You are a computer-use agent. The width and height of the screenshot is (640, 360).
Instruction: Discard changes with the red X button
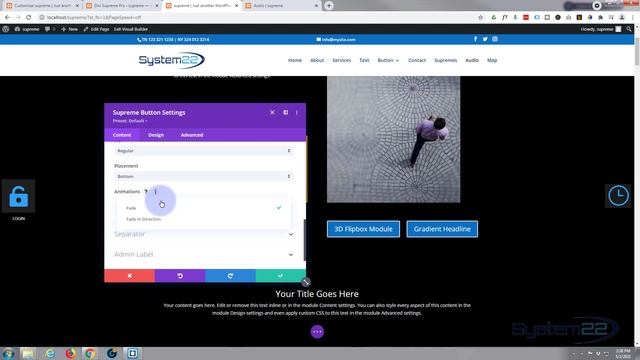pos(129,276)
